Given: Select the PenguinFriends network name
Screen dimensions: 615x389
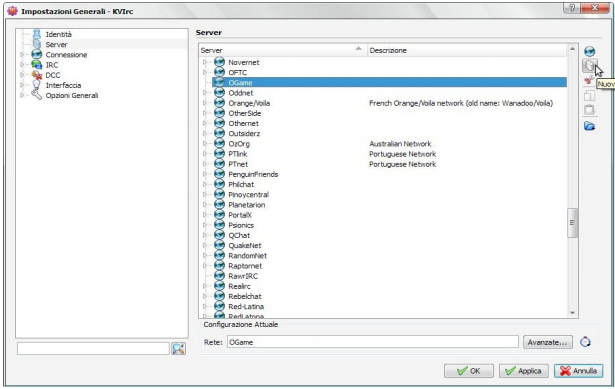Looking at the screenshot, I should point(253,174).
